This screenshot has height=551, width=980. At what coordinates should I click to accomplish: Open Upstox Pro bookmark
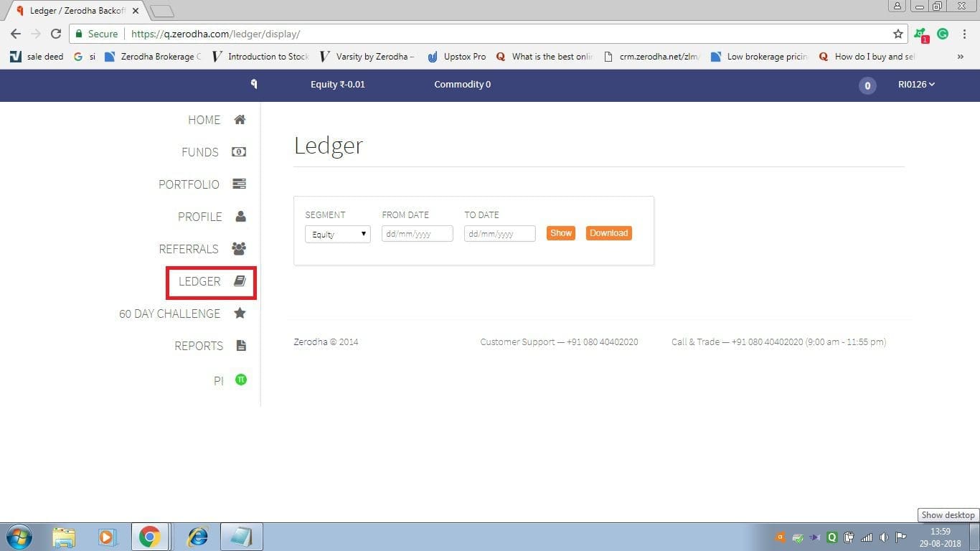click(457, 56)
